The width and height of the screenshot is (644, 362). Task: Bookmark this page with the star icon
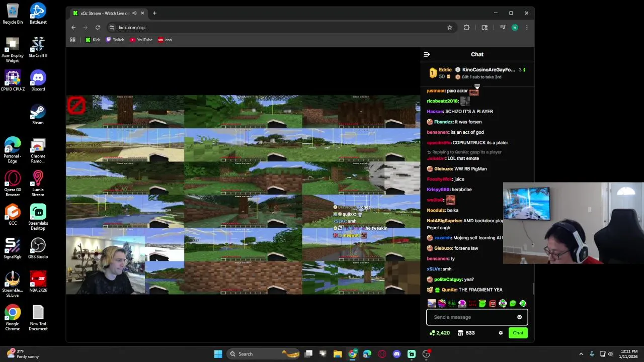point(450,28)
